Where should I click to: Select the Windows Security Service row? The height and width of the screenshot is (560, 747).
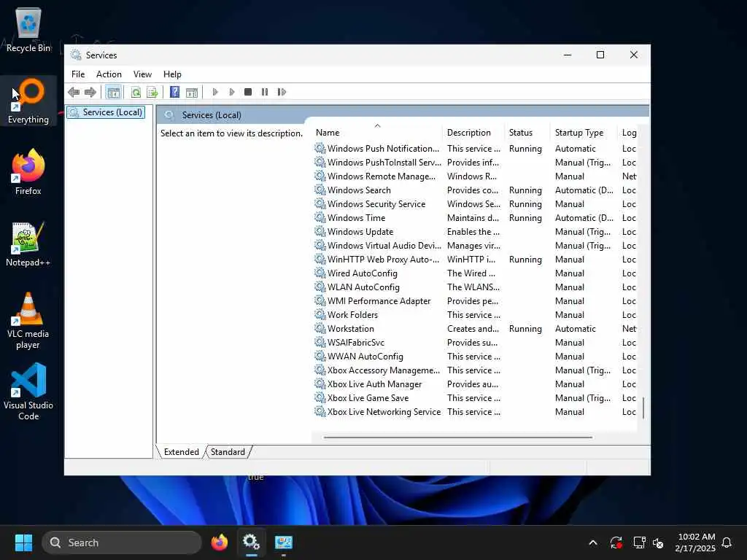pos(475,204)
